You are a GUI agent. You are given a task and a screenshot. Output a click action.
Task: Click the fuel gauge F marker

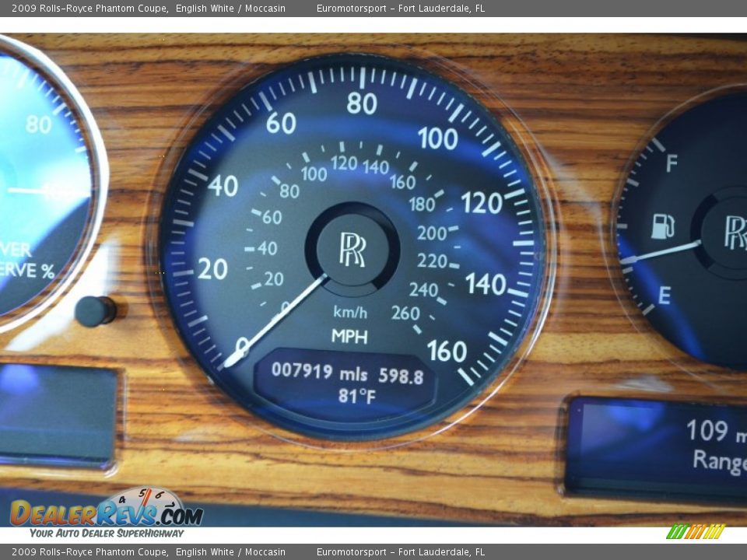671,163
